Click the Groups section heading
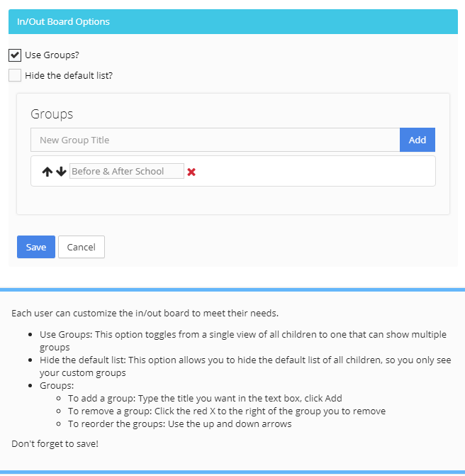 [52, 114]
